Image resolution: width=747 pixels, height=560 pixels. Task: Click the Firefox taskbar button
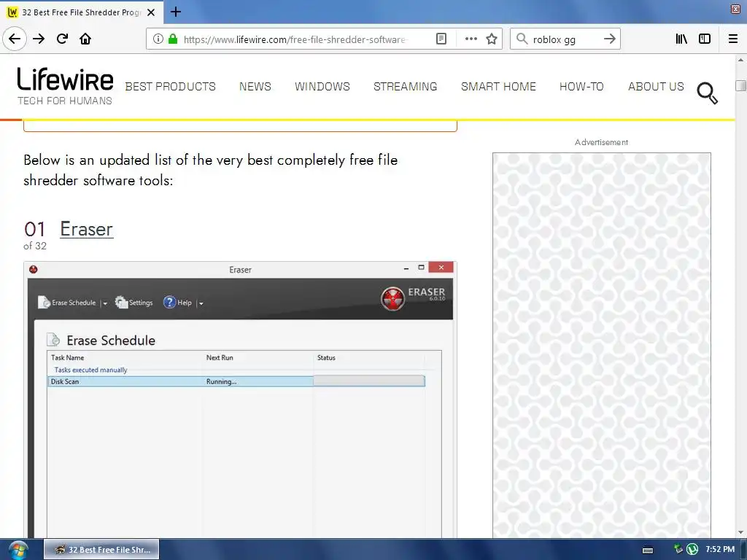(101, 550)
